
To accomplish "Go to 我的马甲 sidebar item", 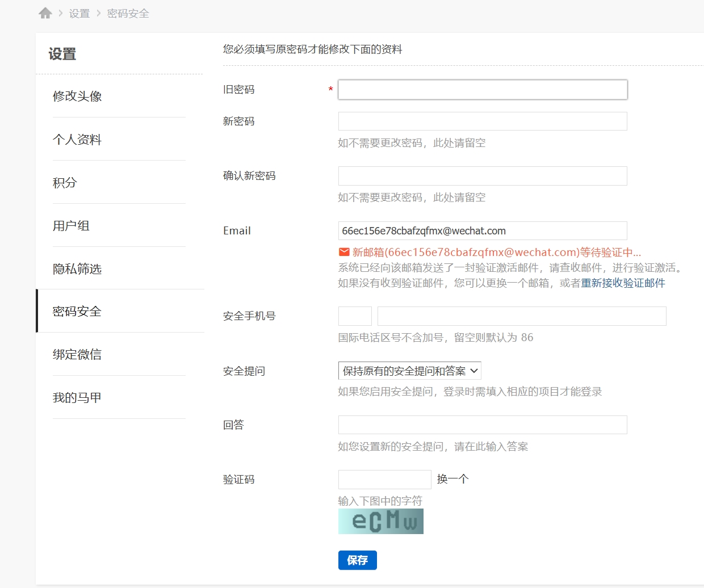I will [x=77, y=398].
